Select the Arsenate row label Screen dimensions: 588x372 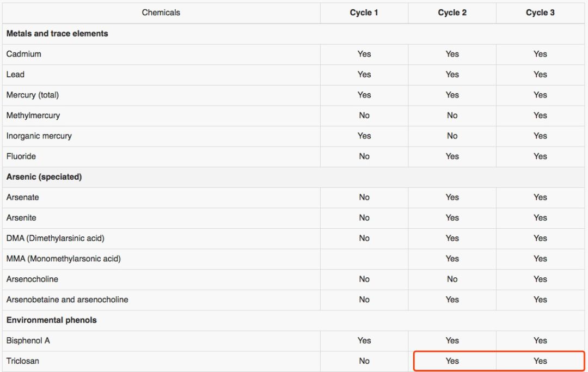pos(23,197)
